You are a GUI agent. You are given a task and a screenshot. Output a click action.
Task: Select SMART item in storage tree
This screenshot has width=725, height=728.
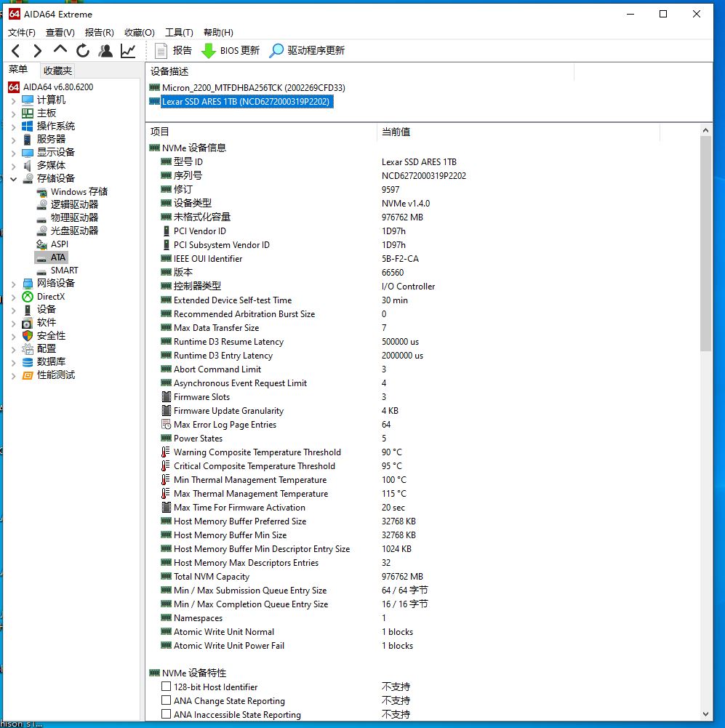tap(64, 270)
